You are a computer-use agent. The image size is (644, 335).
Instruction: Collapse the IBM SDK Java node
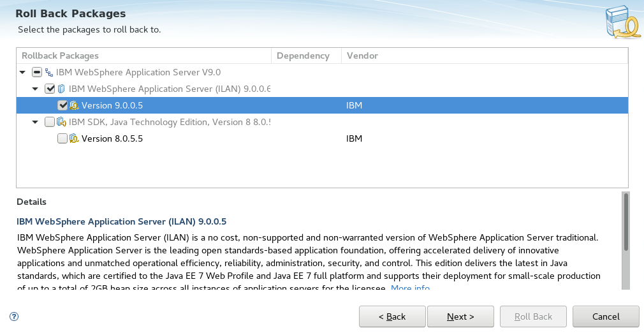coord(35,122)
